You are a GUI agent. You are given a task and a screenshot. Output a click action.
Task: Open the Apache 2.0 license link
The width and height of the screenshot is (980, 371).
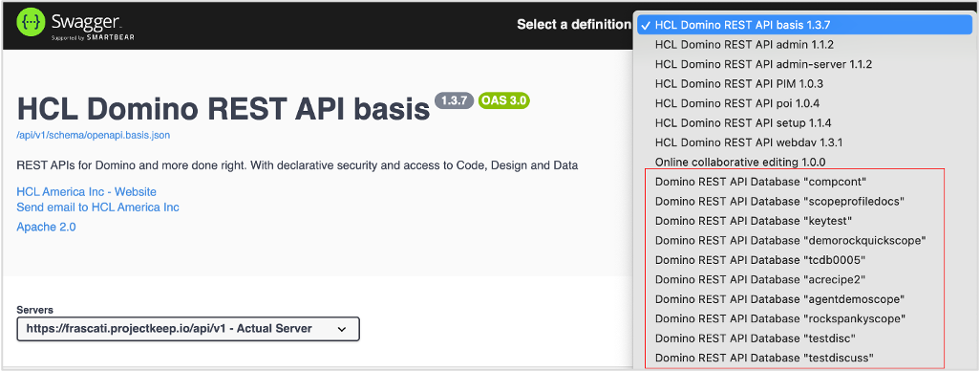46,228
